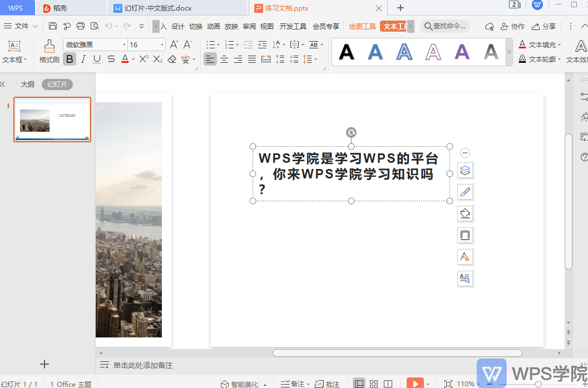The width and height of the screenshot is (588, 388).
Task: Click the 查找命令 search box
Action: pos(445,26)
